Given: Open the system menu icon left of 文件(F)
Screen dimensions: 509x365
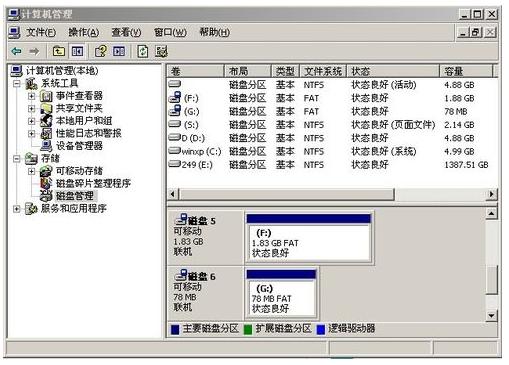Looking at the screenshot, I should coord(14,32).
